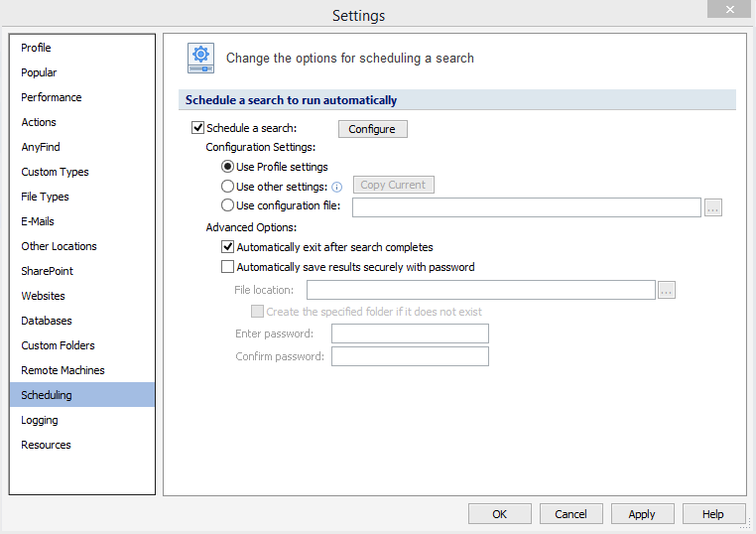Browse for configuration file with ellipsis button
This screenshot has height=534, width=756.
pos(712,207)
